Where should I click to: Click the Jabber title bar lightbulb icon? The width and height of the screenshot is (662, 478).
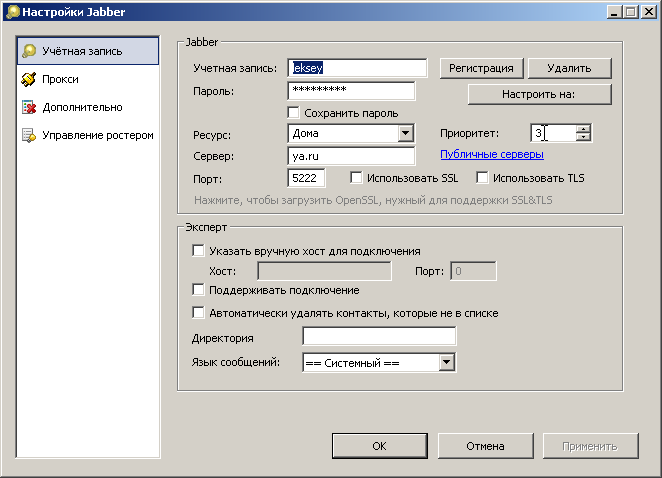pyautogui.click(x=11, y=11)
